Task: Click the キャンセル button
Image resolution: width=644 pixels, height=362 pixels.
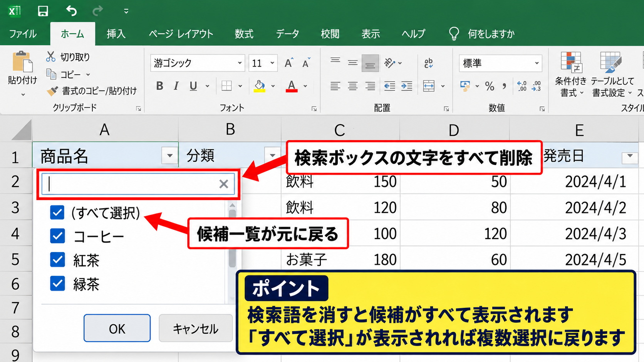Action: click(x=196, y=329)
